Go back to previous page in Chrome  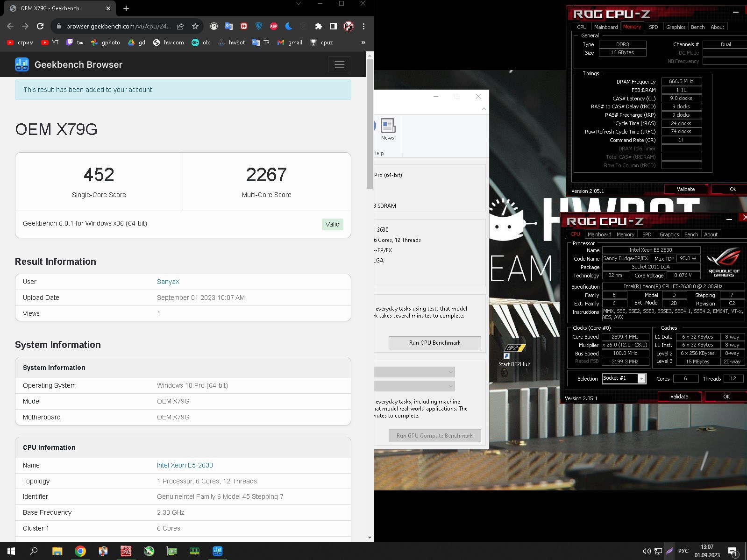[10, 26]
